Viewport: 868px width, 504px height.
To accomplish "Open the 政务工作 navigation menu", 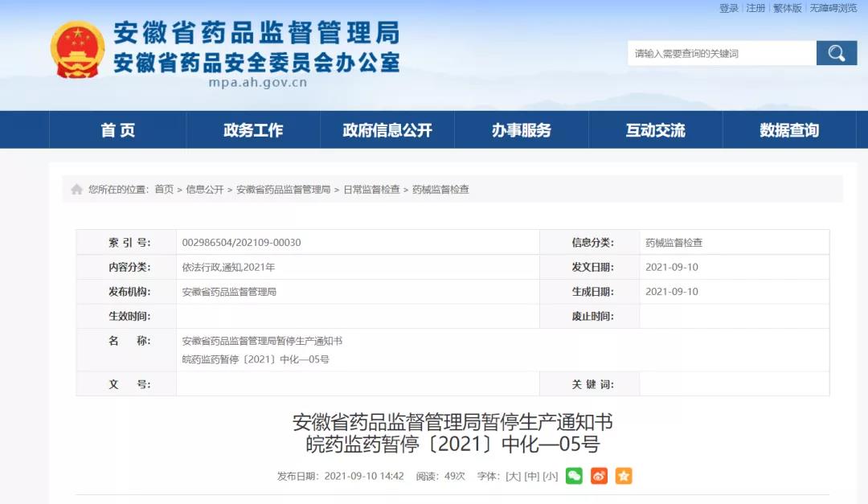I will click(253, 130).
